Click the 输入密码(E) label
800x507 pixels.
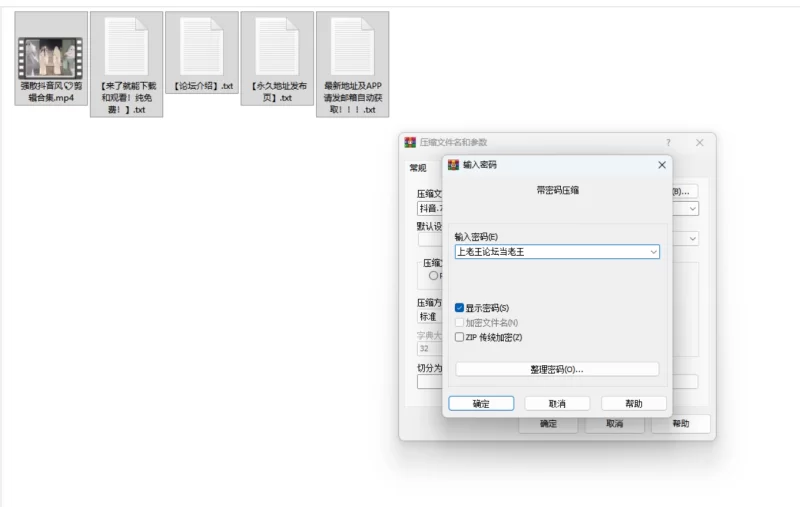click(476, 237)
